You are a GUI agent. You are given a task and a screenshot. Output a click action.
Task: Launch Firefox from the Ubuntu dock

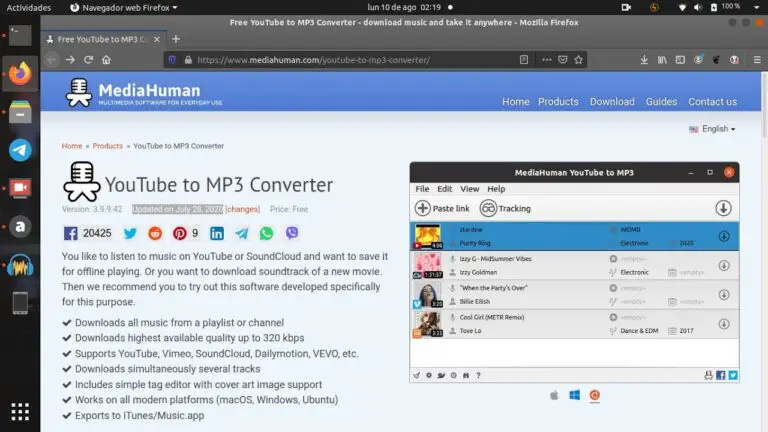20,74
